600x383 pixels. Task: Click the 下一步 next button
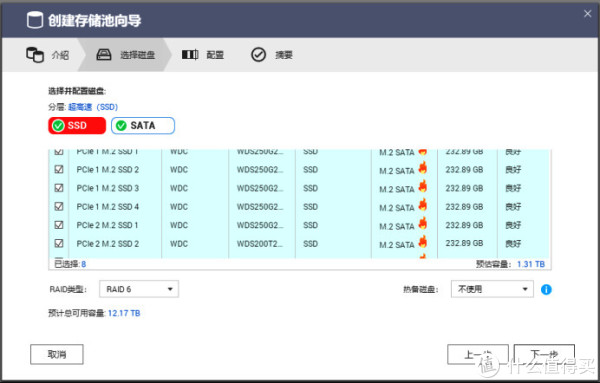tap(544, 354)
